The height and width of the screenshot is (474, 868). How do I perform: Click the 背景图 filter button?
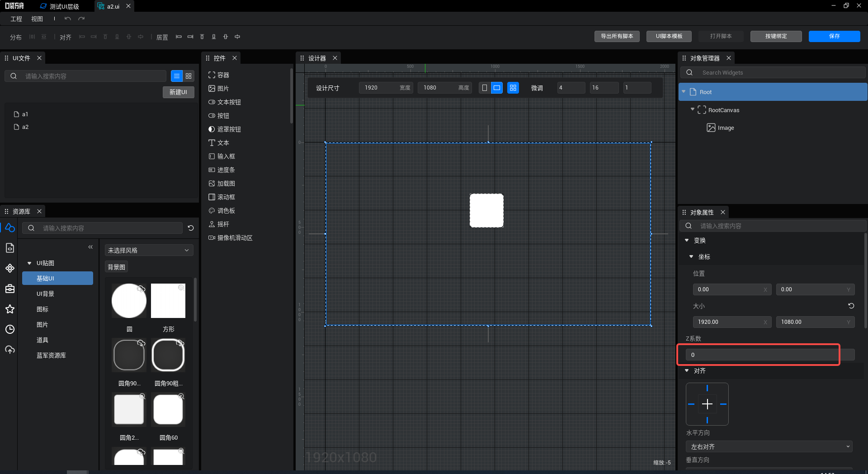116,267
